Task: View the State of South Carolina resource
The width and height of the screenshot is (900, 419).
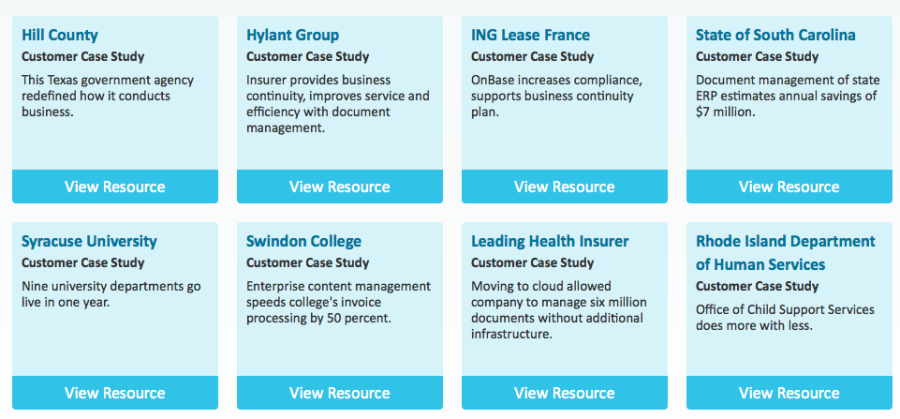Action: click(x=788, y=187)
